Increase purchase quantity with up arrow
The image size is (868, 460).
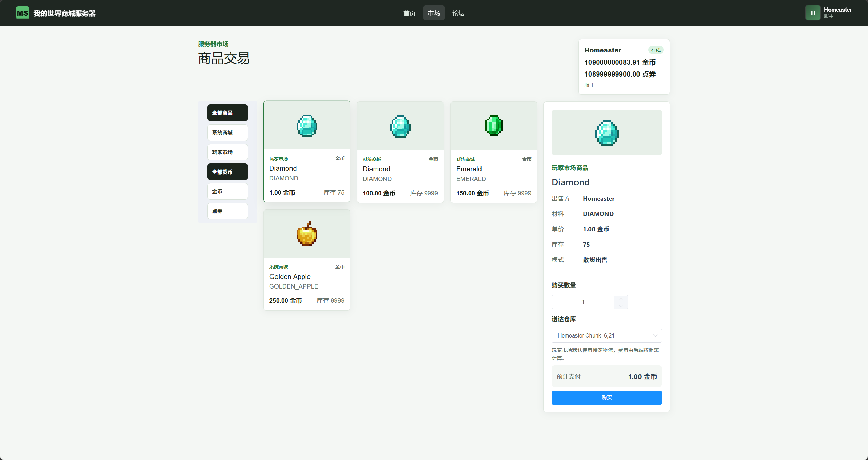coord(621,299)
